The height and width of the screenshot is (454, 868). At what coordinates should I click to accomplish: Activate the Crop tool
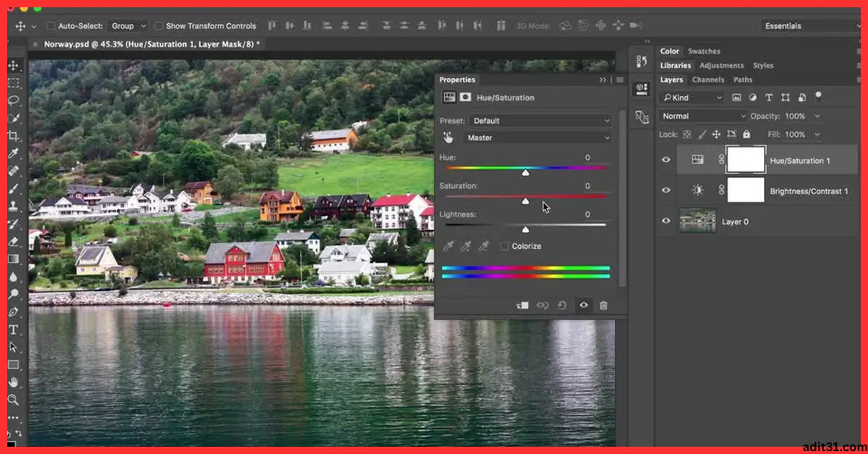click(x=14, y=135)
